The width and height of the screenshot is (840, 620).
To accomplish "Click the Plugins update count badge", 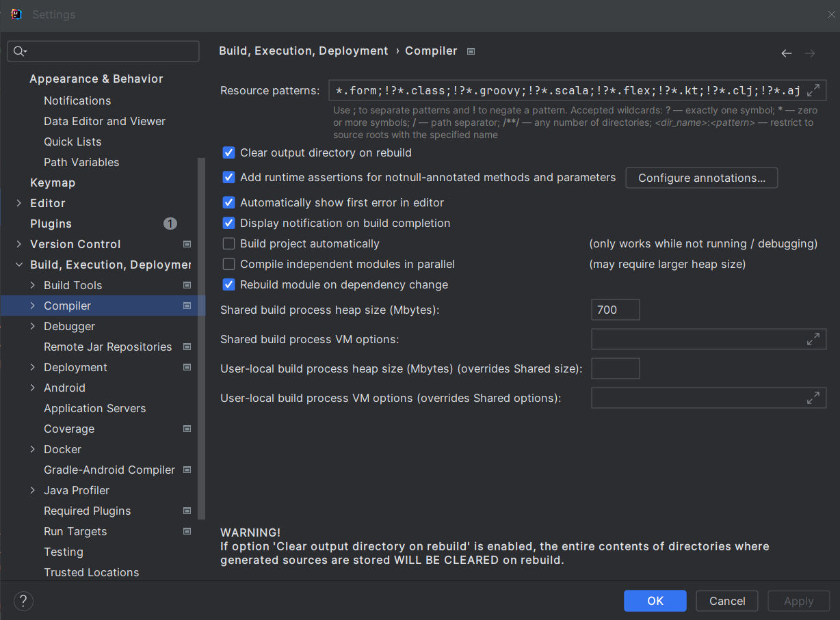I will (x=170, y=224).
